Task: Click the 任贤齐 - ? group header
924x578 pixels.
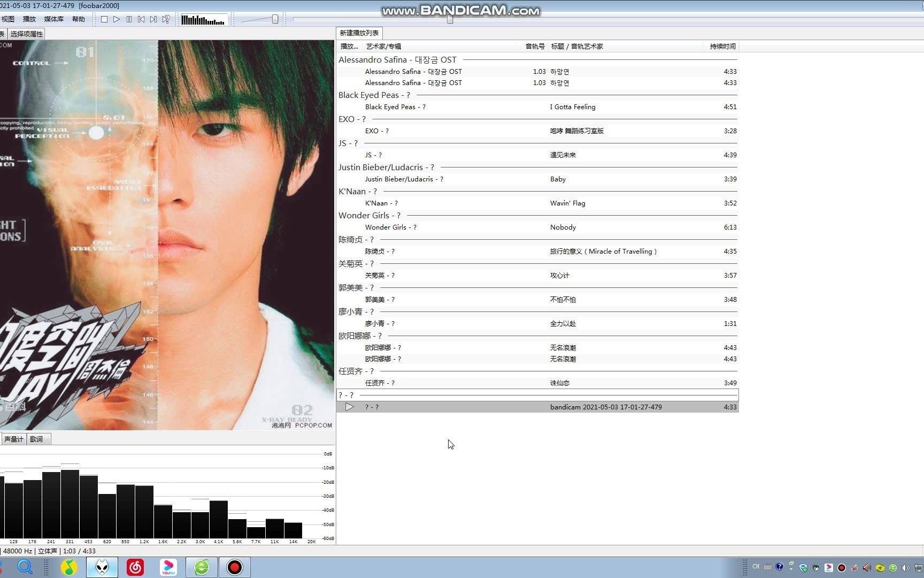Action: pyautogui.click(x=537, y=371)
